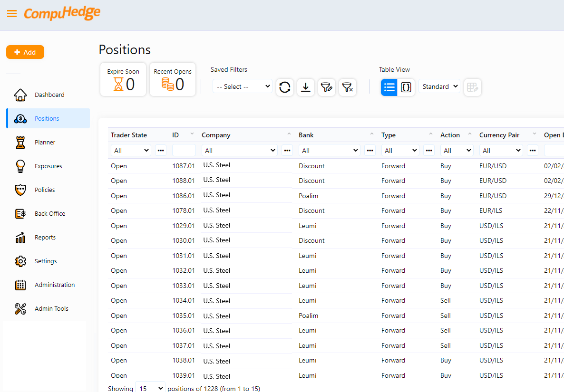The image size is (564, 392).
Task: Click the Exposures lightbulb icon
Action: (x=20, y=166)
